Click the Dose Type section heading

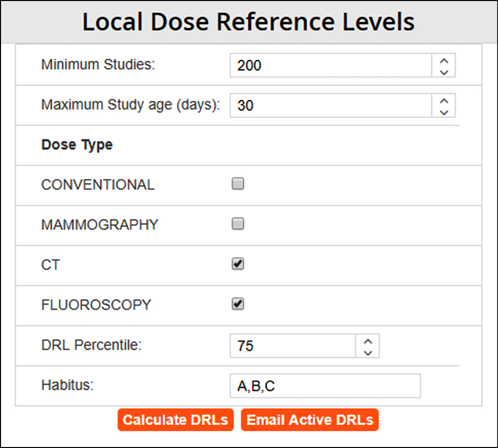[x=77, y=145]
